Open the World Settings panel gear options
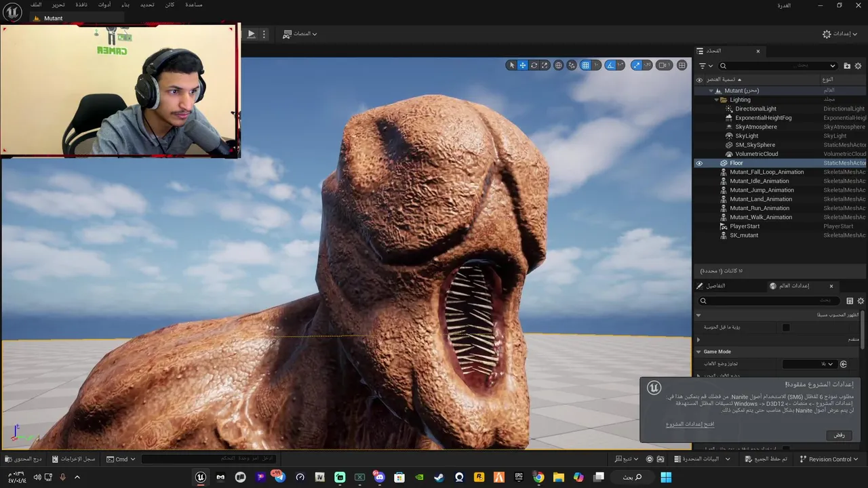 (861, 301)
